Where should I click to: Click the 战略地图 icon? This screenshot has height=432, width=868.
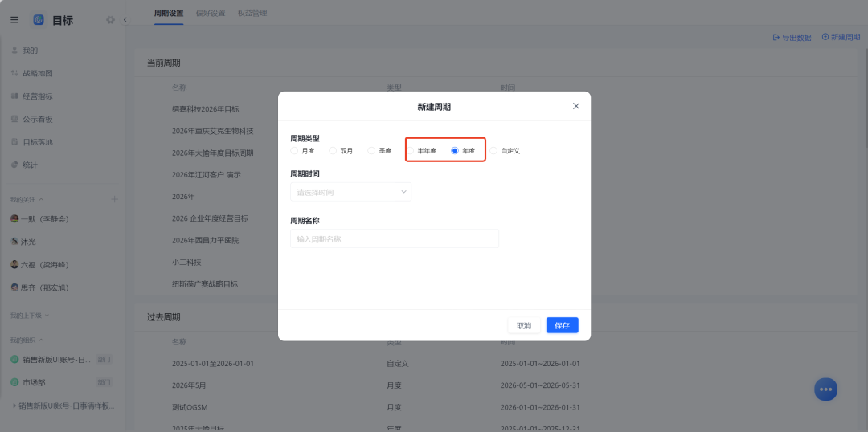click(x=14, y=73)
